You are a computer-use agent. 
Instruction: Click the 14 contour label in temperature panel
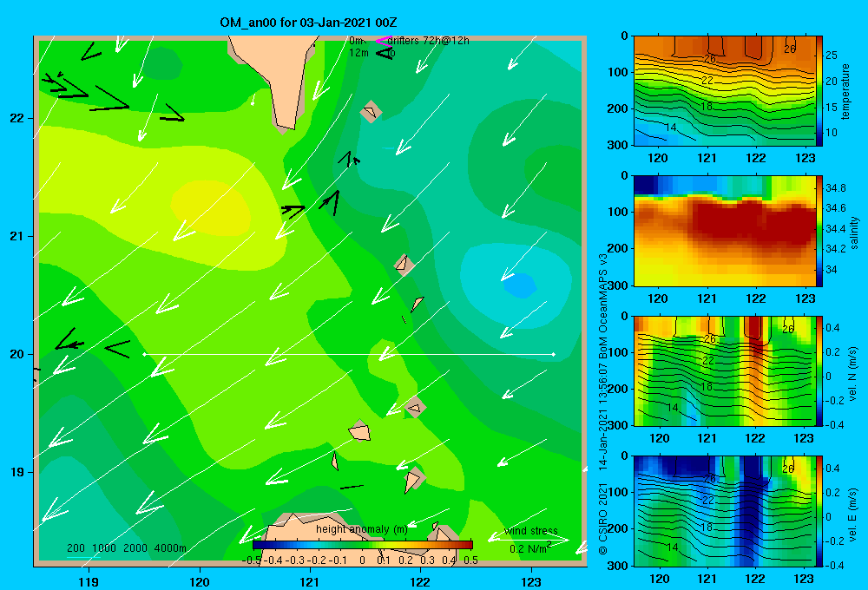click(670, 128)
